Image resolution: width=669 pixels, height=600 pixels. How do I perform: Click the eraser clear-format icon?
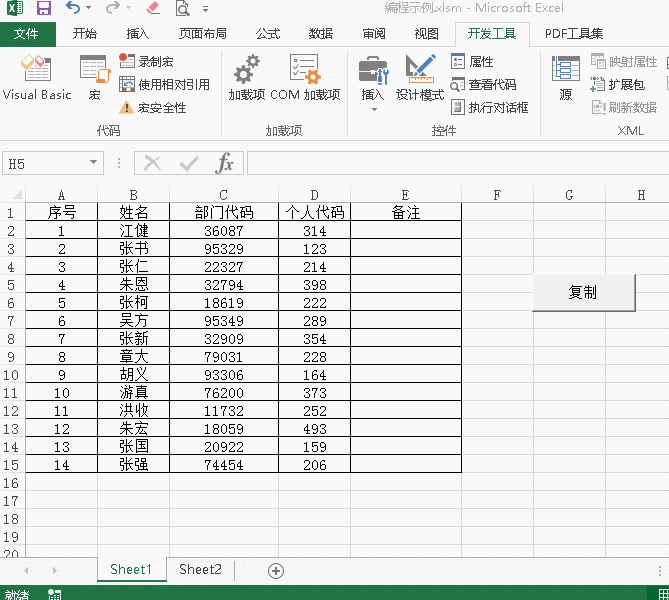click(152, 8)
